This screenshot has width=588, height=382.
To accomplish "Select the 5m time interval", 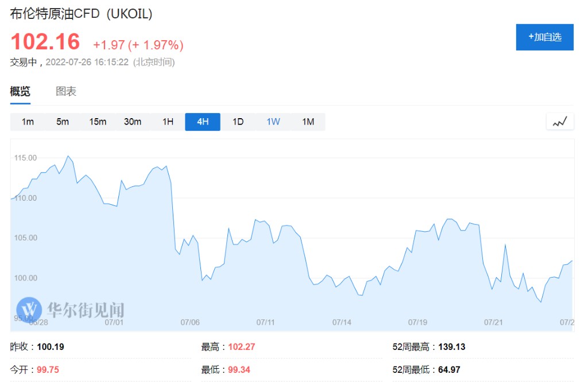I will 63,122.
